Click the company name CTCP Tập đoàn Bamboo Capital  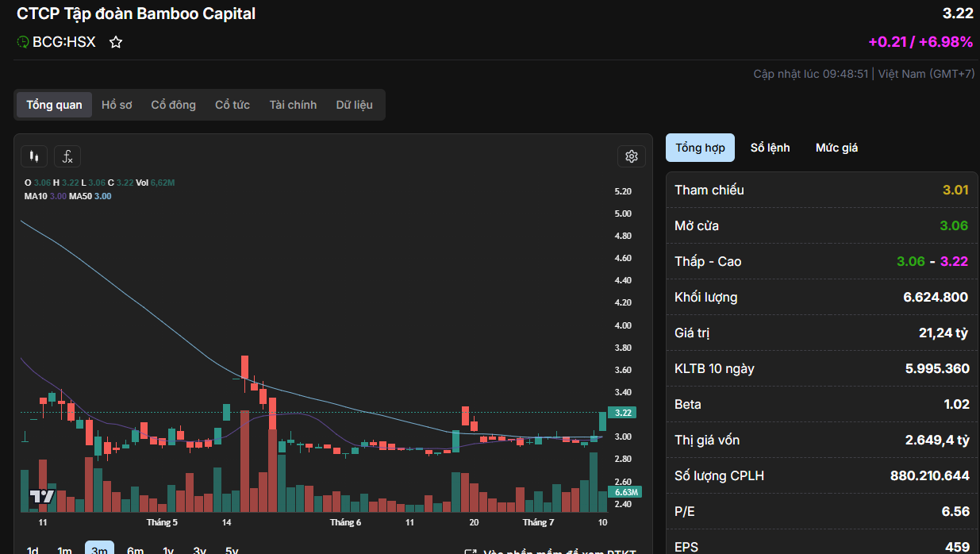coord(136,13)
